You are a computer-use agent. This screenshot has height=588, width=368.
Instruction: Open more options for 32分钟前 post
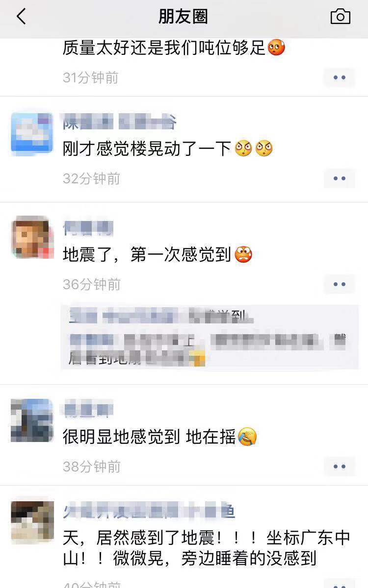tap(340, 178)
